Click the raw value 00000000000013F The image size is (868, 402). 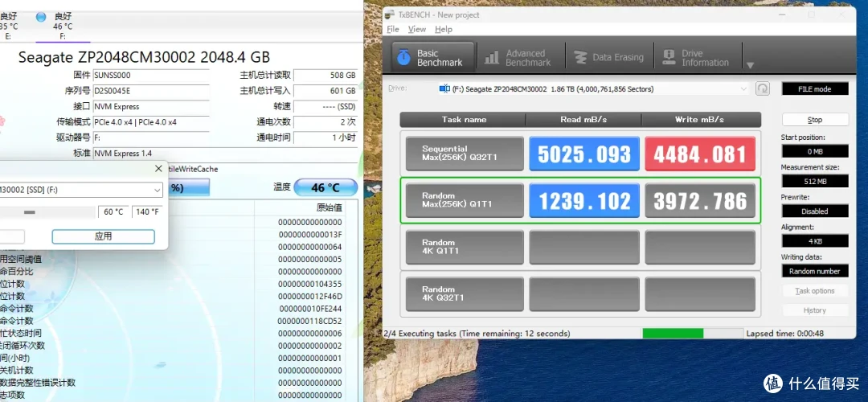[310, 234]
